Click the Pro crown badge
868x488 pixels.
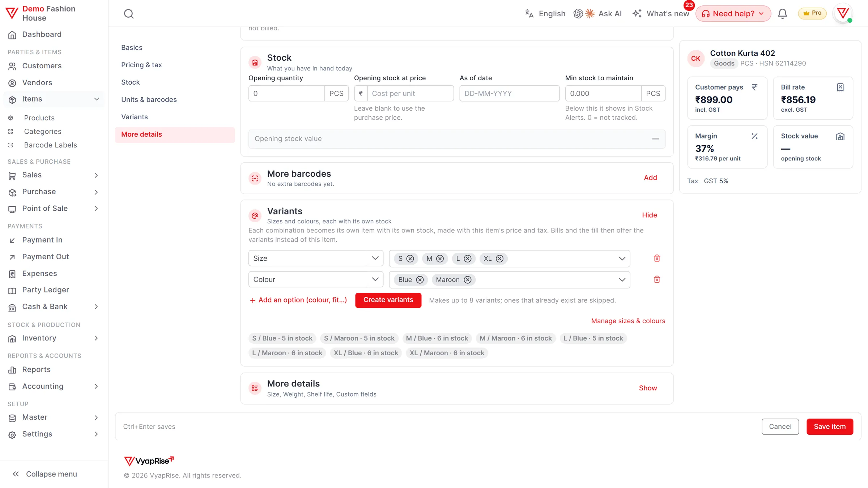click(812, 13)
